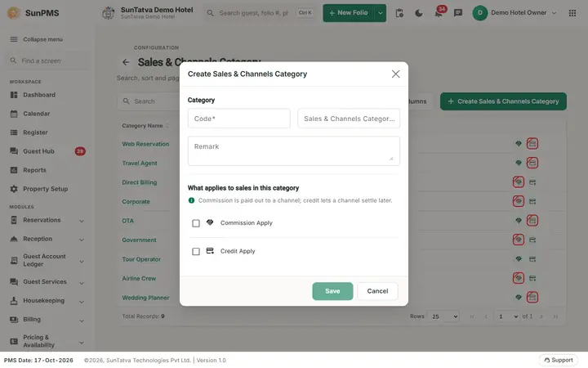The width and height of the screenshot is (588, 368).
Task: Click the Tour Operator category
Action: tap(141, 259)
